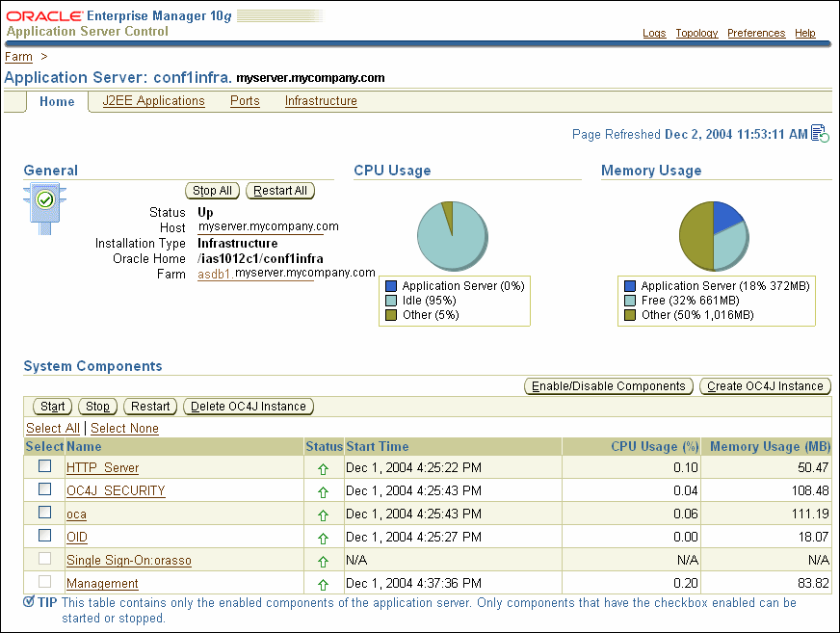The width and height of the screenshot is (840, 633).
Task: Go to the Farm breadcrumb link
Action: (18, 56)
